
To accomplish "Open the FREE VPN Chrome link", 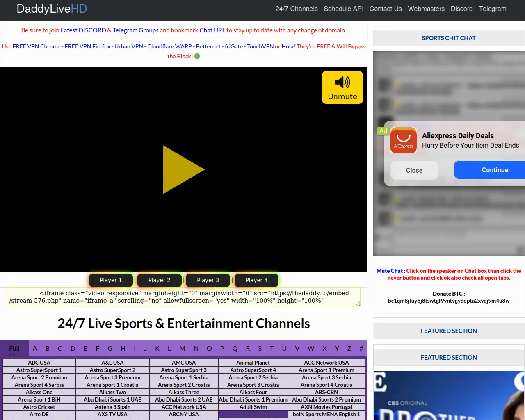I will point(37,46).
